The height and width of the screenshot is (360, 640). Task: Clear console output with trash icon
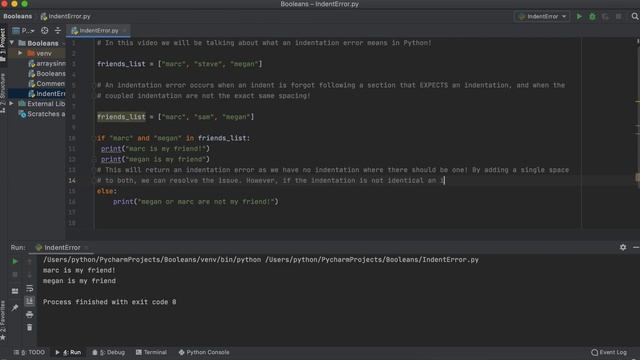pos(29,327)
